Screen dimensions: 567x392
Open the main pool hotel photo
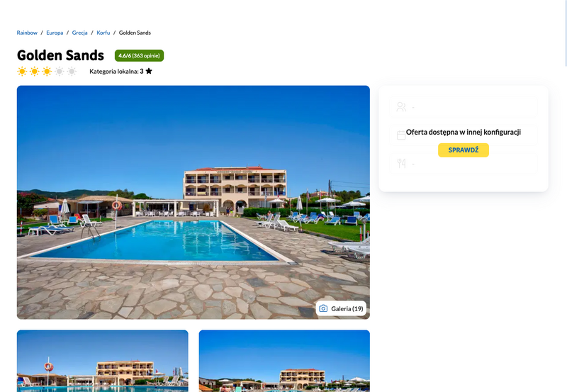[x=193, y=202]
